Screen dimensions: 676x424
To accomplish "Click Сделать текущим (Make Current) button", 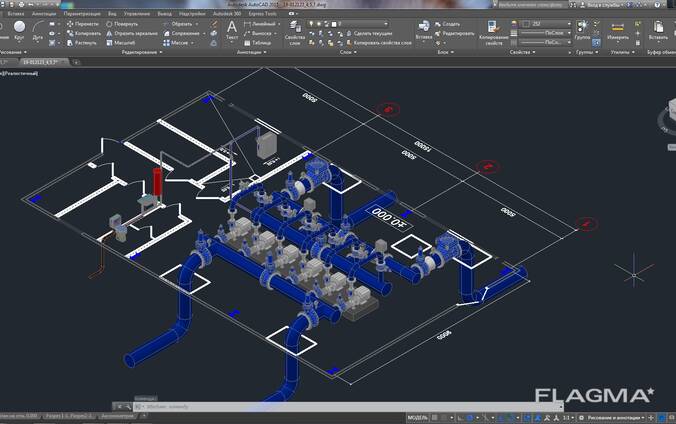I will [x=368, y=33].
